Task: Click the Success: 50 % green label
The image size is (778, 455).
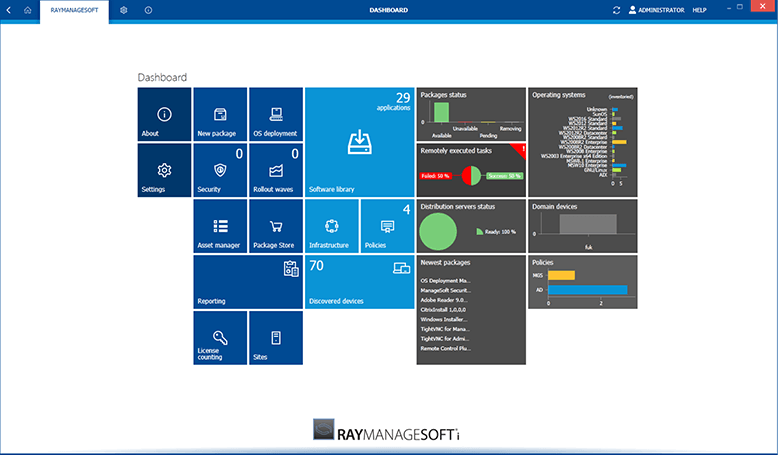Action: [x=505, y=176]
